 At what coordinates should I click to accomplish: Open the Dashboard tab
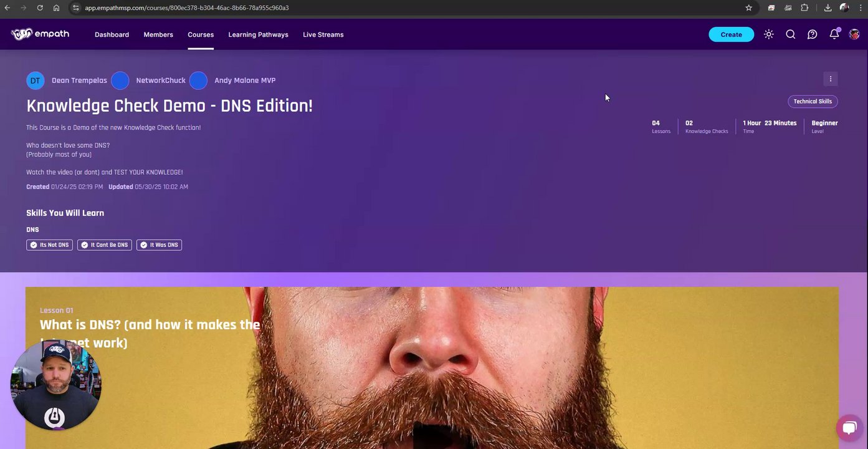click(112, 34)
